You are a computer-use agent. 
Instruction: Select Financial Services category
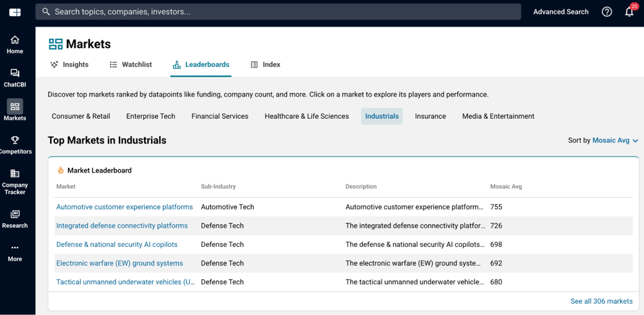[220, 116]
